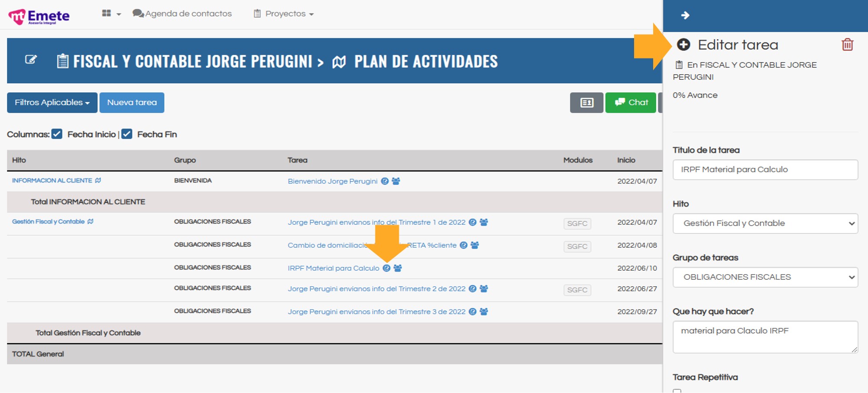Click the card view icon button beside Chat
Image resolution: width=868 pixels, height=393 pixels.
586,103
